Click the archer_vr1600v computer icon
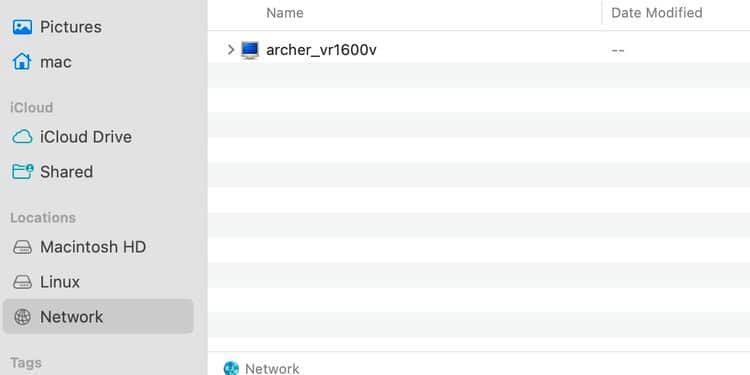This screenshot has width=750, height=375. click(250, 50)
